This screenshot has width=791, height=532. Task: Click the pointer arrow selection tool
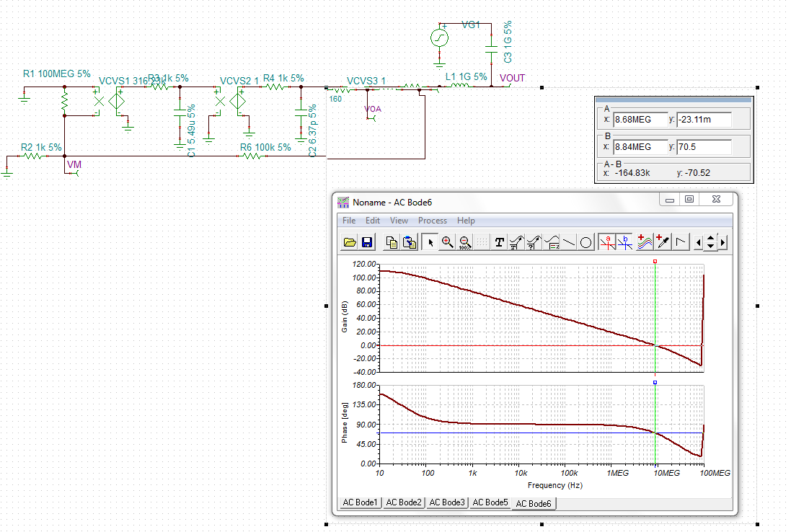click(430, 242)
